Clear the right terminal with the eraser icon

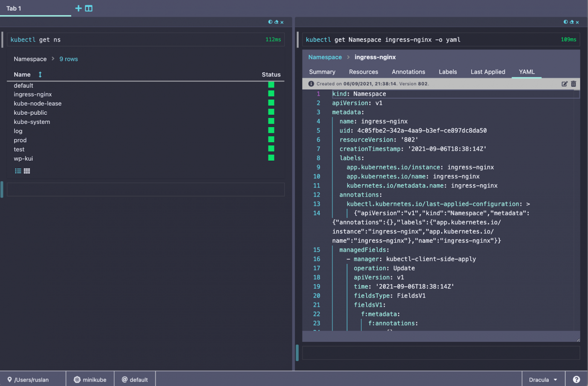coord(571,22)
